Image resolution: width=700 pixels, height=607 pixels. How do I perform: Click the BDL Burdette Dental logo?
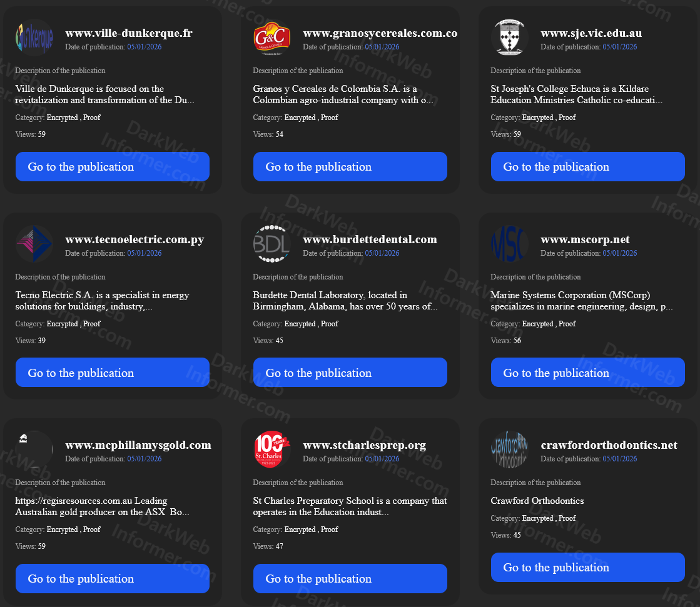271,244
